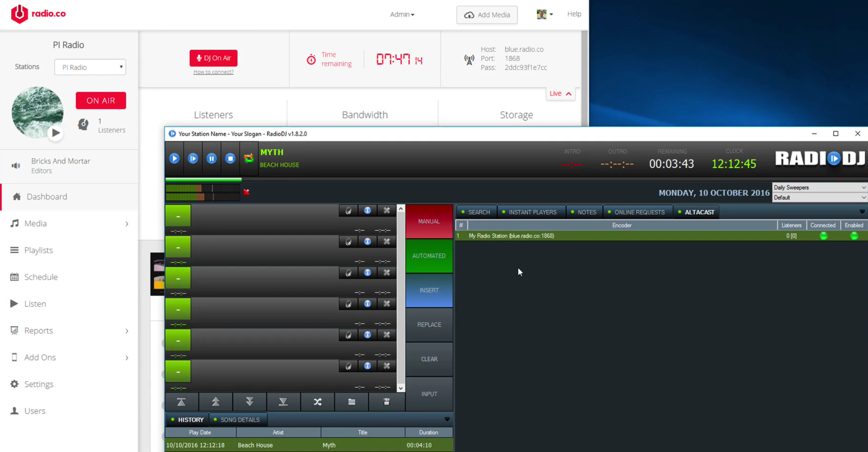Toggle the auto DJ loop icon

[x=249, y=158]
